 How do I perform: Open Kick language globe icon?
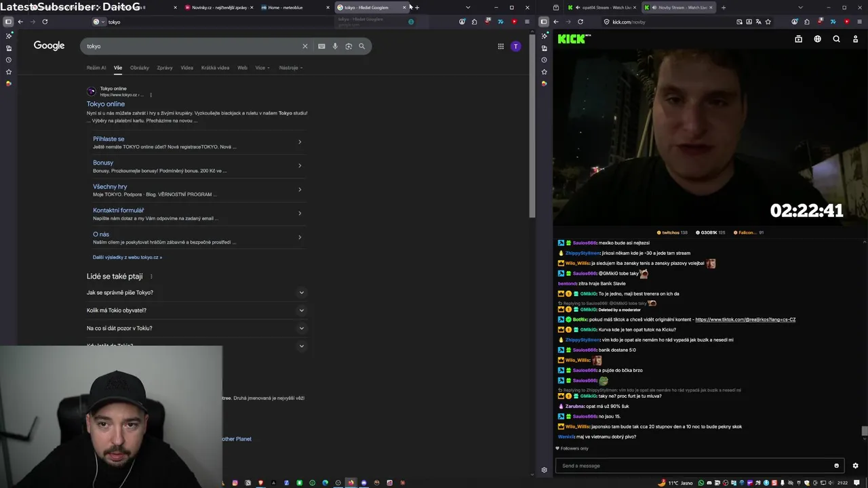point(818,39)
